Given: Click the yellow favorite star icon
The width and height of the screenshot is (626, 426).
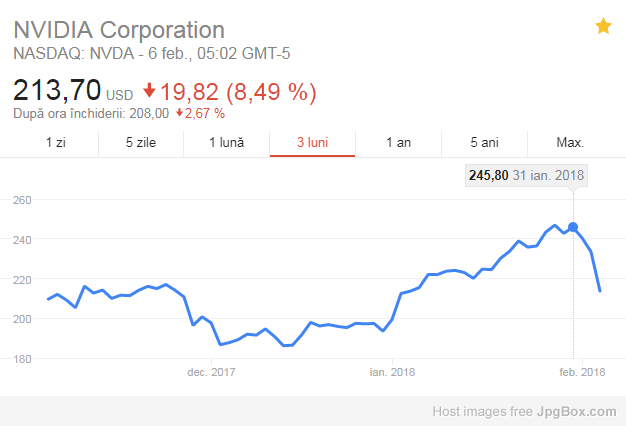Looking at the screenshot, I should pos(603,26).
